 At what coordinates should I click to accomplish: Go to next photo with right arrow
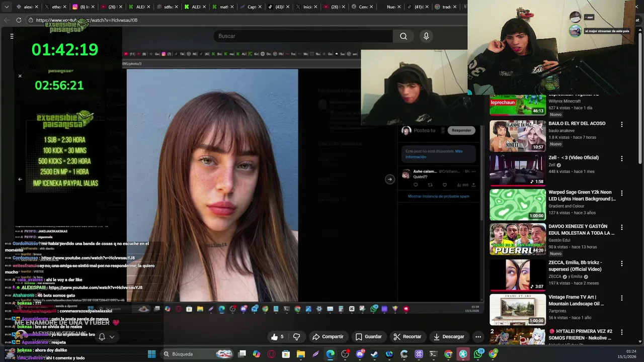click(x=389, y=179)
